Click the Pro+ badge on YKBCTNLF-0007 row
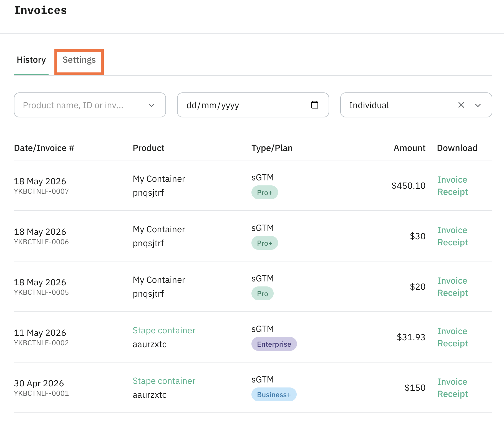This screenshot has height=423, width=504. click(x=265, y=192)
